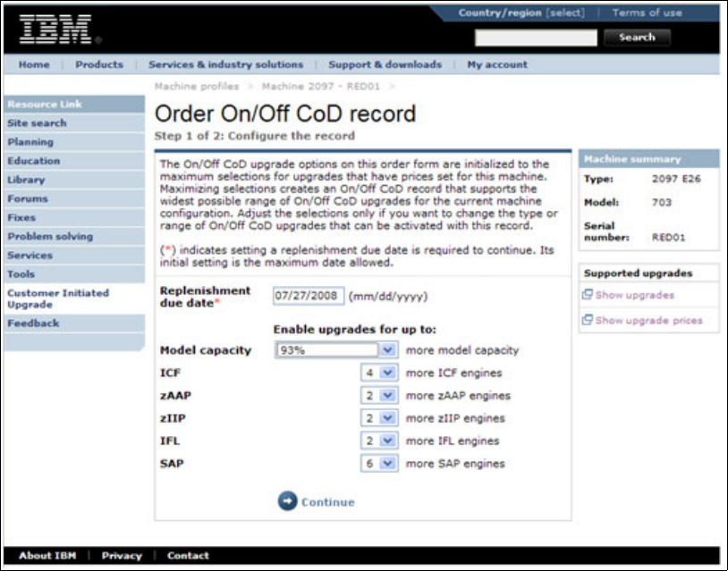Select Feedback in sidebar
The height and width of the screenshot is (571, 728).
(x=74, y=323)
